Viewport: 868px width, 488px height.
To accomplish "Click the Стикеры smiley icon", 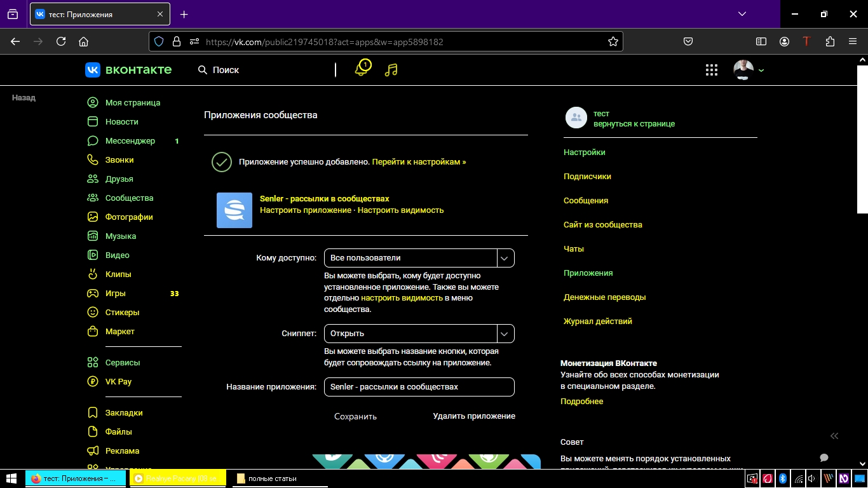I will [x=93, y=312].
